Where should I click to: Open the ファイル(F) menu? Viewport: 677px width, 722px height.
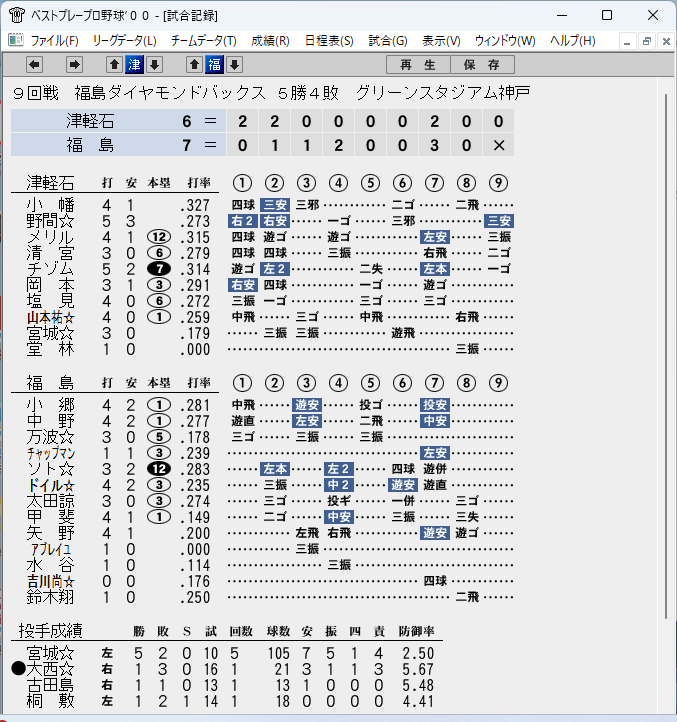[54, 41]
